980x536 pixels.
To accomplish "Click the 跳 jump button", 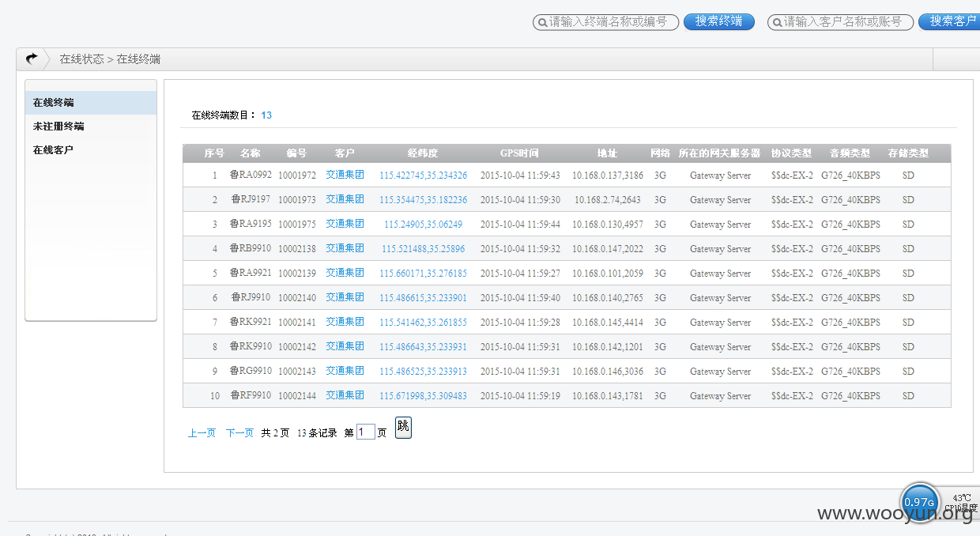I will tap(403, 428).
